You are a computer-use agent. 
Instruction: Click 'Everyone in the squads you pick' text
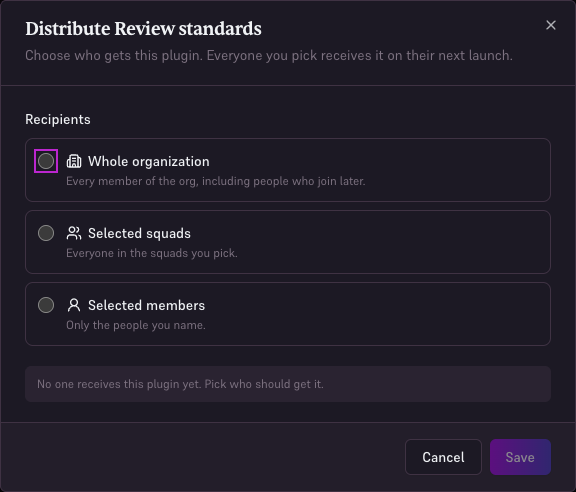pyautogui.click(x=152, y=253)
